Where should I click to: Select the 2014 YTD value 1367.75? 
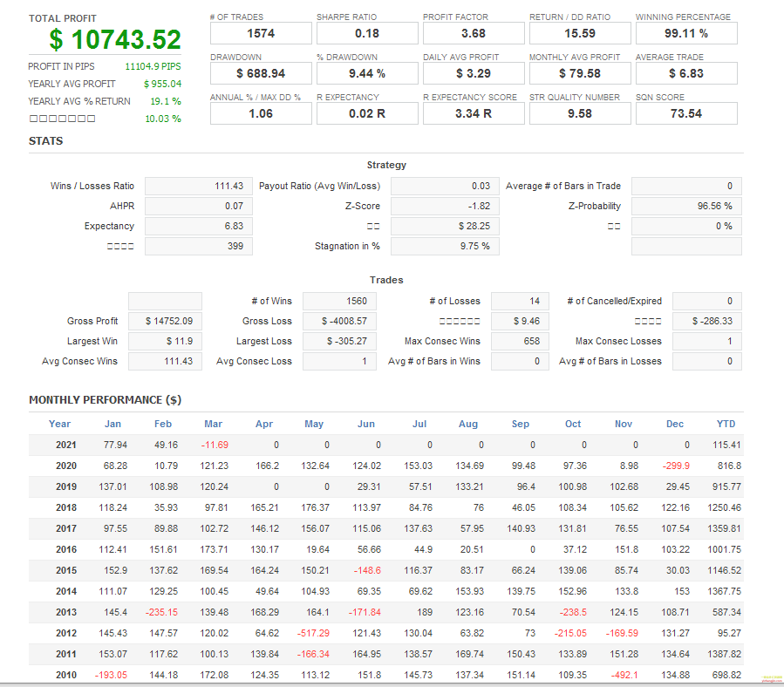724,591
